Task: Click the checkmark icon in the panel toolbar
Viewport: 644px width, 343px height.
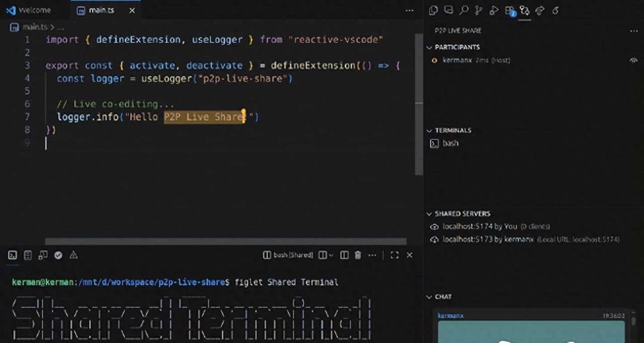Action: click(59, 255)
